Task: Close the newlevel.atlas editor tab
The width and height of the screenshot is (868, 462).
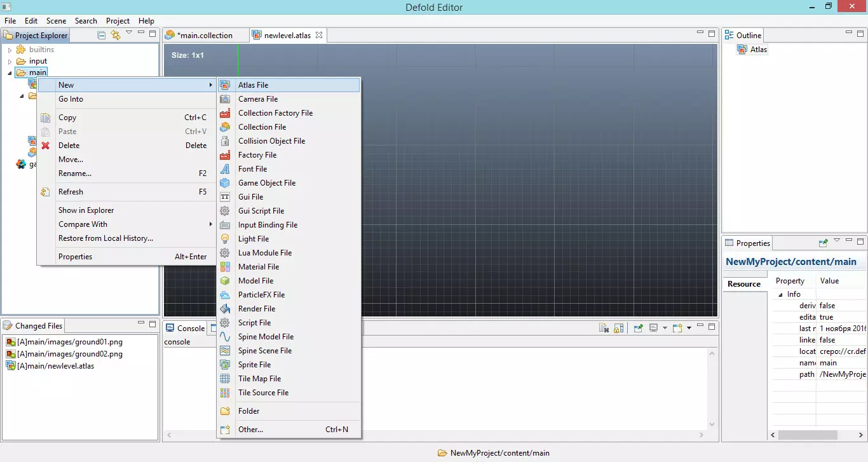Action: tap(319, 35)
